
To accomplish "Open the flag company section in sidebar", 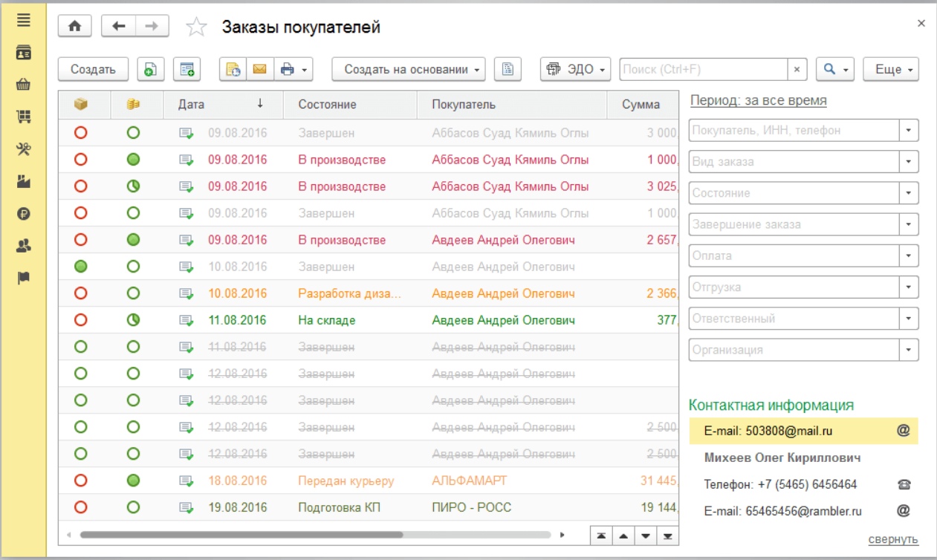I will 24,278.
